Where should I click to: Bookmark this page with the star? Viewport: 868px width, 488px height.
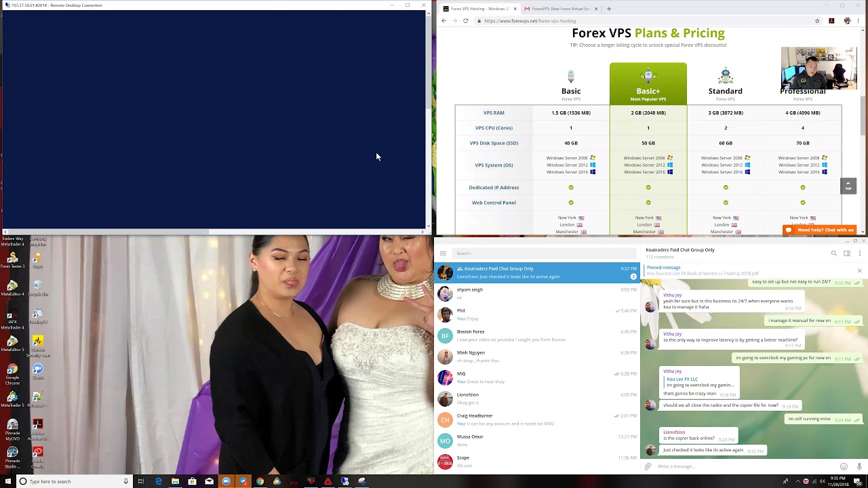[x=817, y=21]
